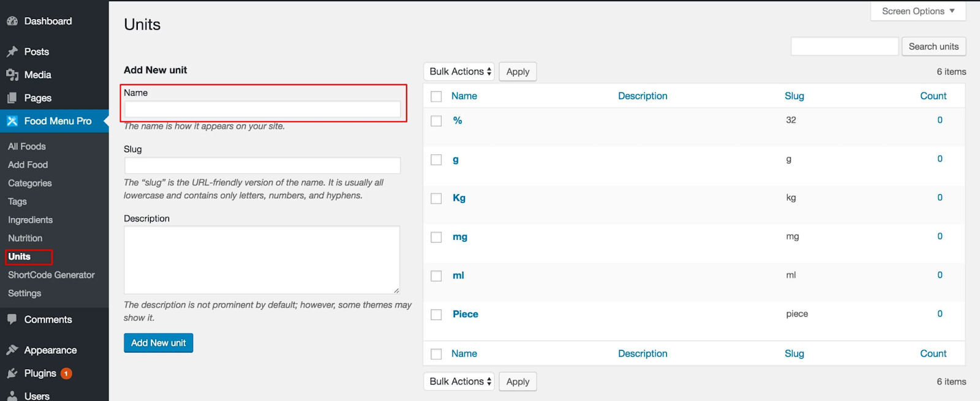Open the bottom Bulk Actions dropdown
This screenshot has height=401, width=980.
coord(459,381)
